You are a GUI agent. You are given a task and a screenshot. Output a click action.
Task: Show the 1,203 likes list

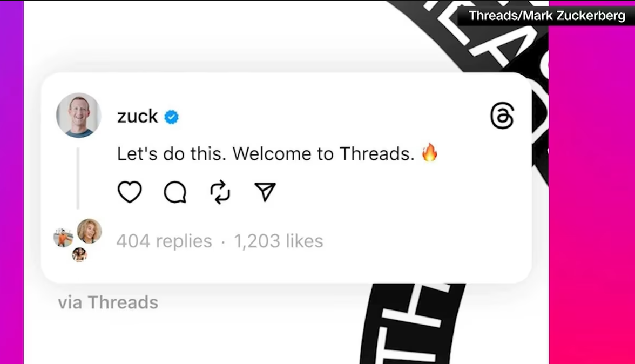point(278,241)
